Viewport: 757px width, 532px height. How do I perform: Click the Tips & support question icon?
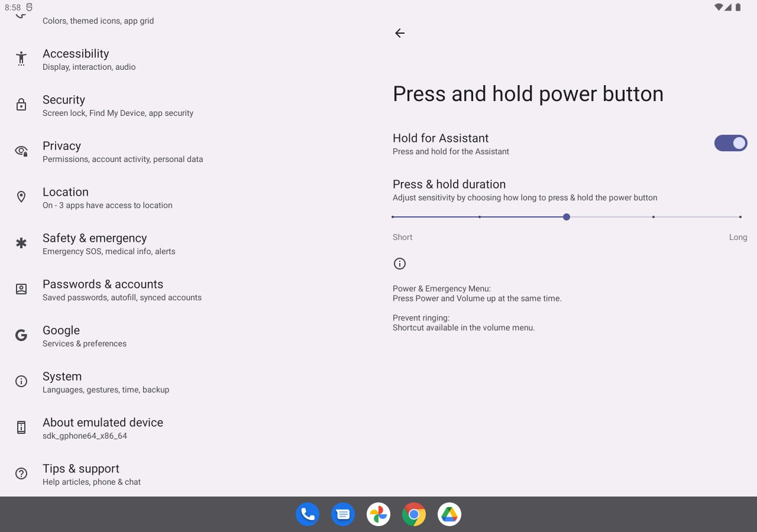tap(21, 473)
